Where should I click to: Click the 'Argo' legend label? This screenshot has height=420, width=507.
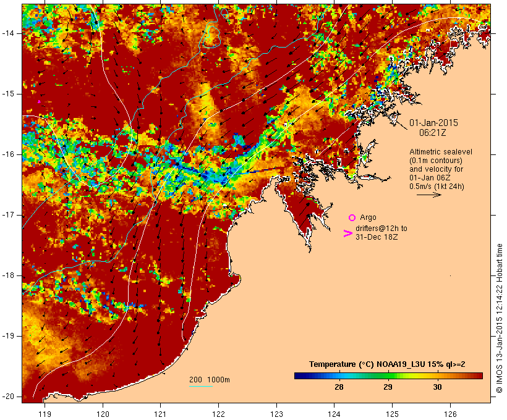368,217
